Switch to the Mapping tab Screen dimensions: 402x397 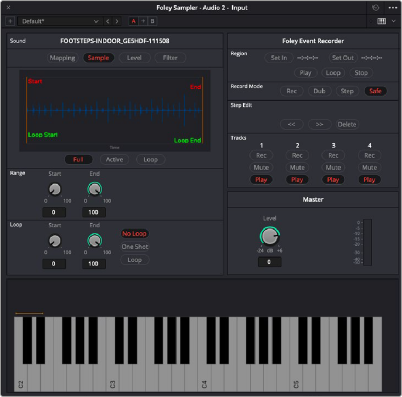tap(62, 58)
